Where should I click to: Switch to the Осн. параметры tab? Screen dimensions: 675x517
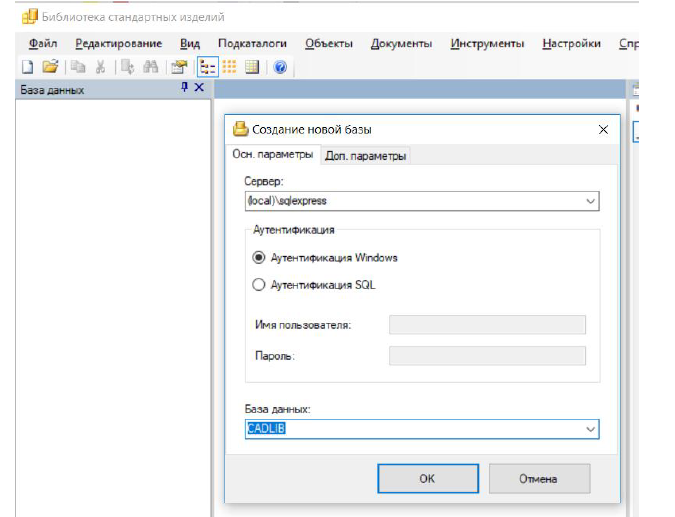(x=272, y=154)
